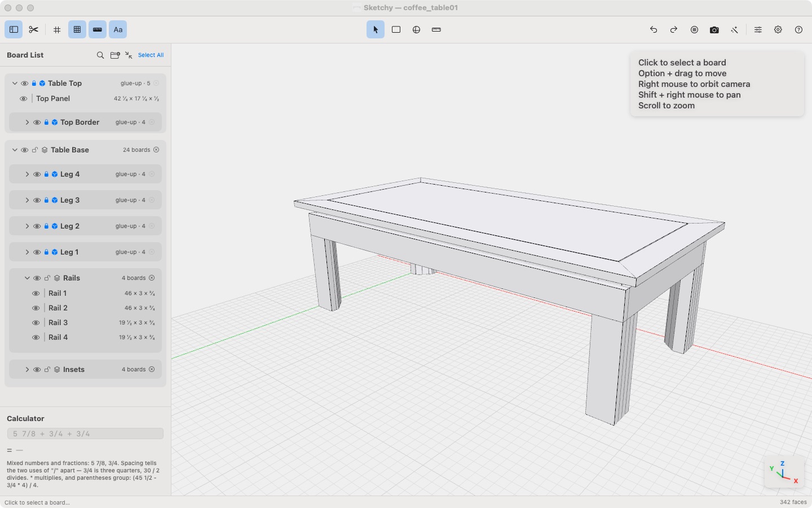Collapse the Table Top group chevron
This screenshot has height=508, width=812.
15,83
